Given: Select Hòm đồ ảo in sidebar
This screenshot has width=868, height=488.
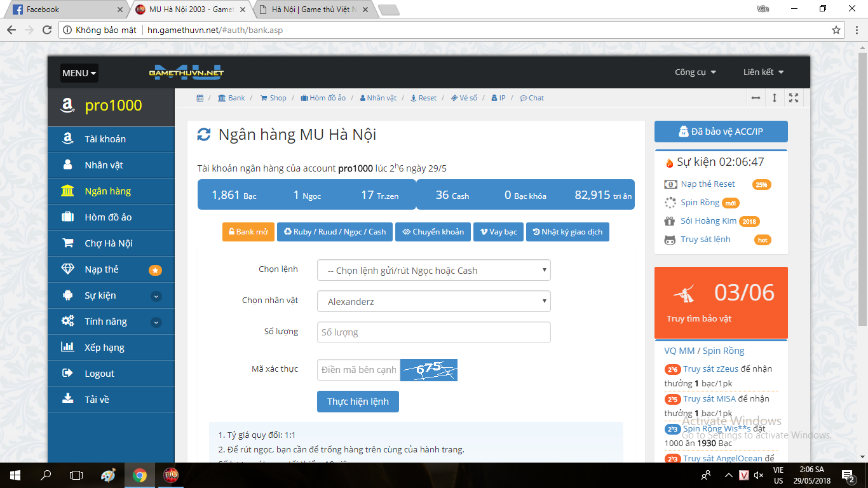Looking at the screenshot, I should click(x=111, y=217).
